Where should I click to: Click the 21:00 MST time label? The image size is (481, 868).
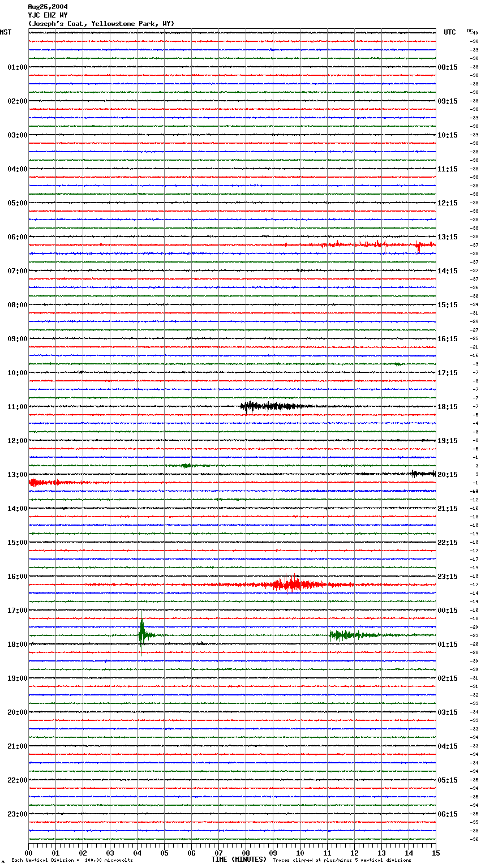coord(17,746)
